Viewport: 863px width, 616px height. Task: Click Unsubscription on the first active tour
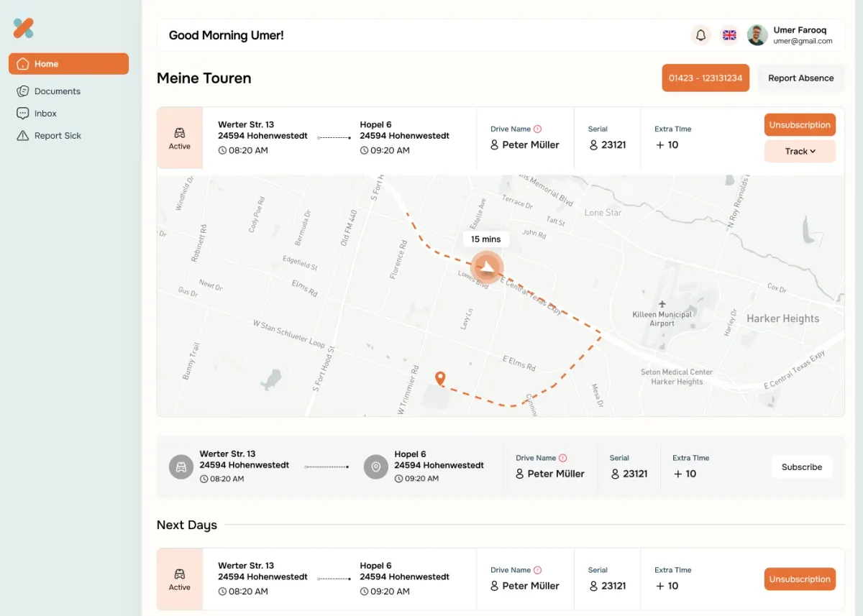[800, 125]
